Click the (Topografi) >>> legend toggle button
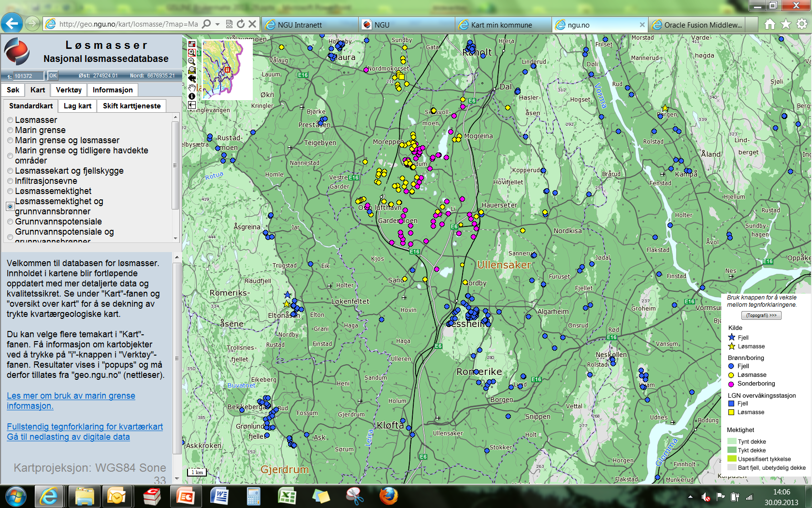Screen dimensions: 812x508 (761, 315)
